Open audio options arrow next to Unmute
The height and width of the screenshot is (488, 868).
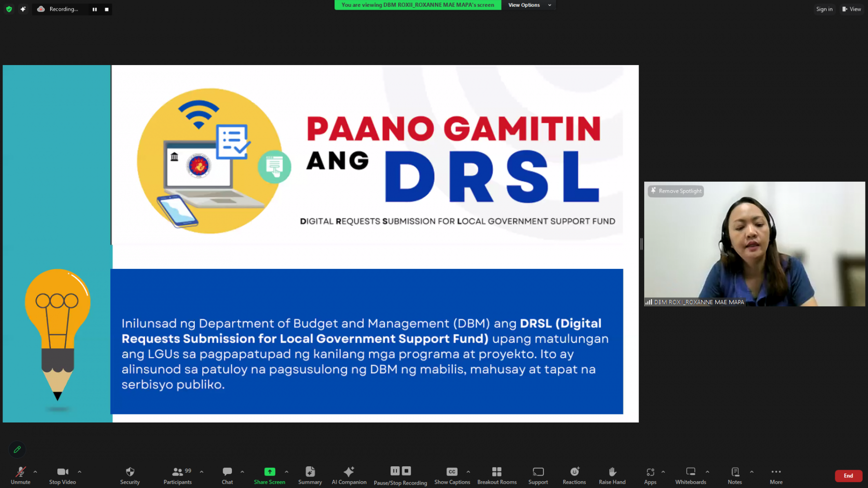(x=35, y=472)
